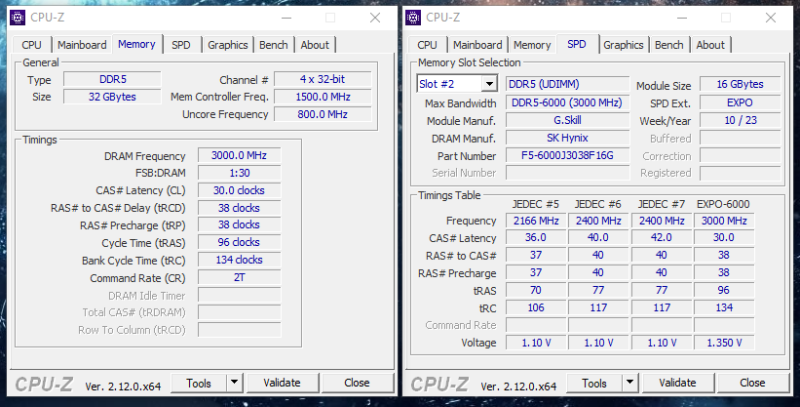Click Tools button in left window

(x=199, y=383)
